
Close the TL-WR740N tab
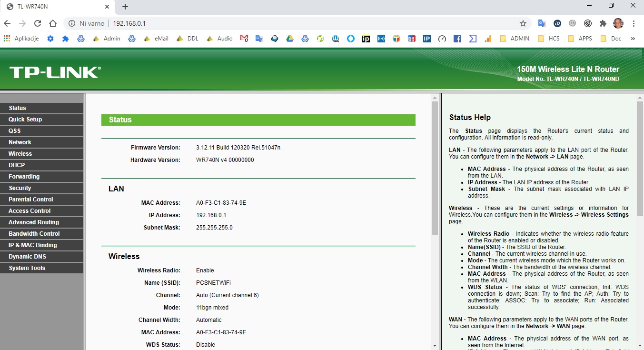click(107, 7)
